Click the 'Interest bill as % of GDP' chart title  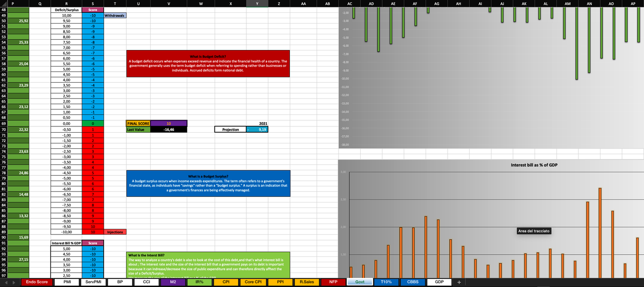click(533, 164)
